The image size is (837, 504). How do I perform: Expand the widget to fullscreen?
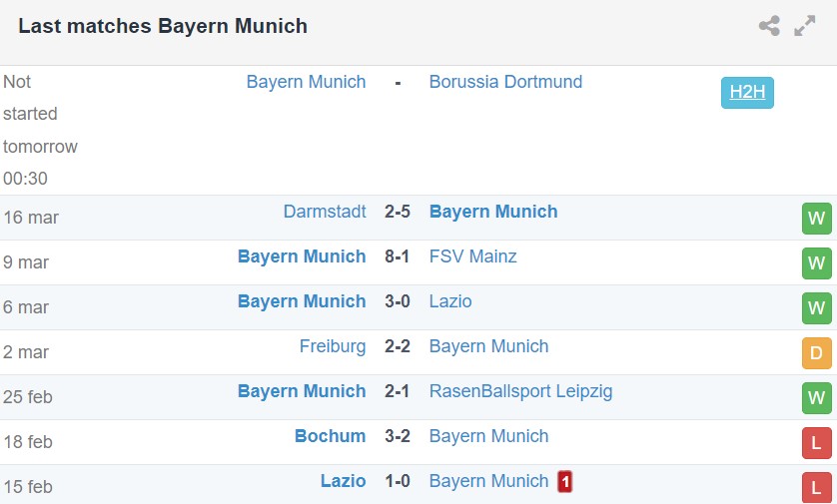pyautogui.click(x=804, y=27)
